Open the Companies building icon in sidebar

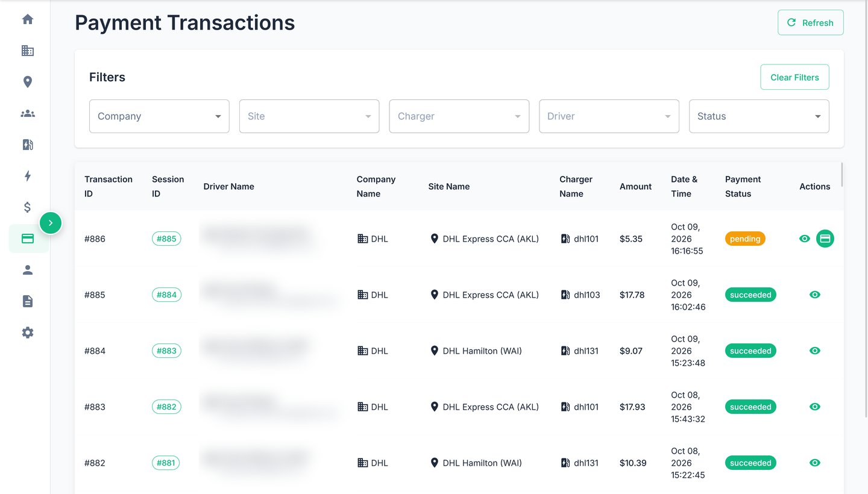click(27, 51)
